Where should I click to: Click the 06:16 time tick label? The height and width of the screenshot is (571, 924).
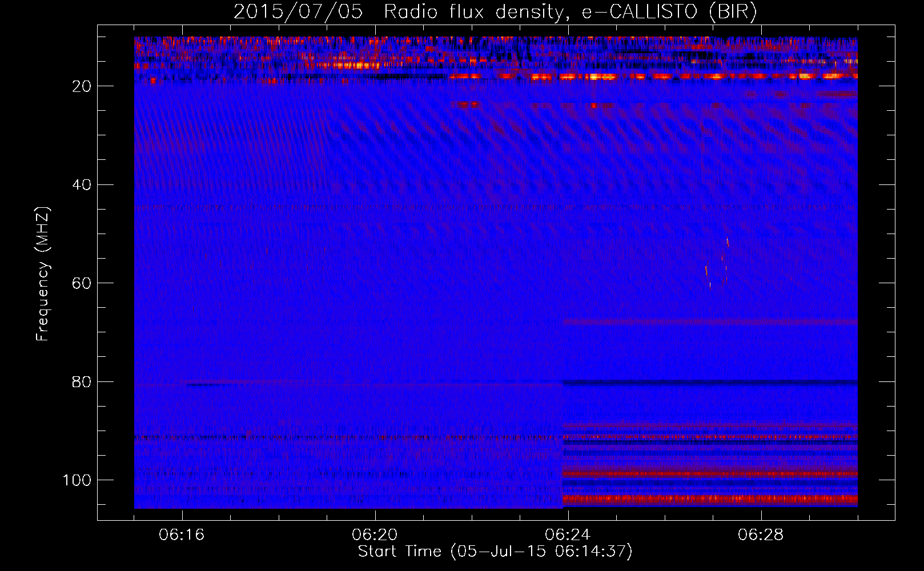pyautogui.click(x=182, y=535)
